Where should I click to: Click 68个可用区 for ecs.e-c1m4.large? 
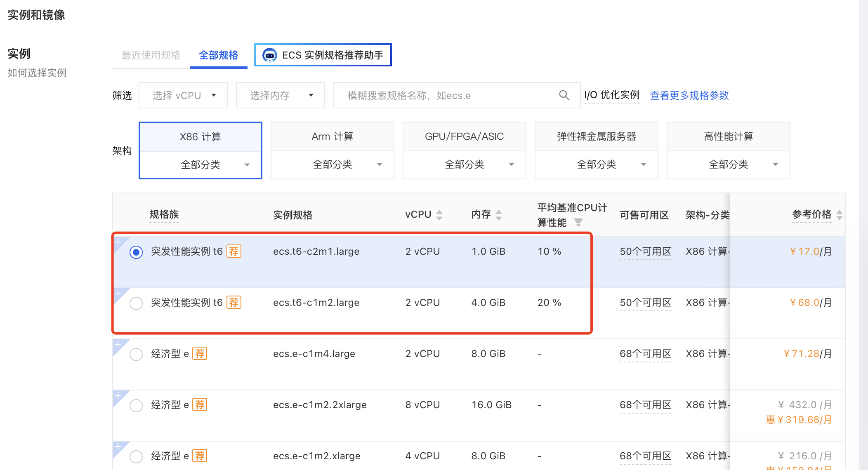pos(646,354)
